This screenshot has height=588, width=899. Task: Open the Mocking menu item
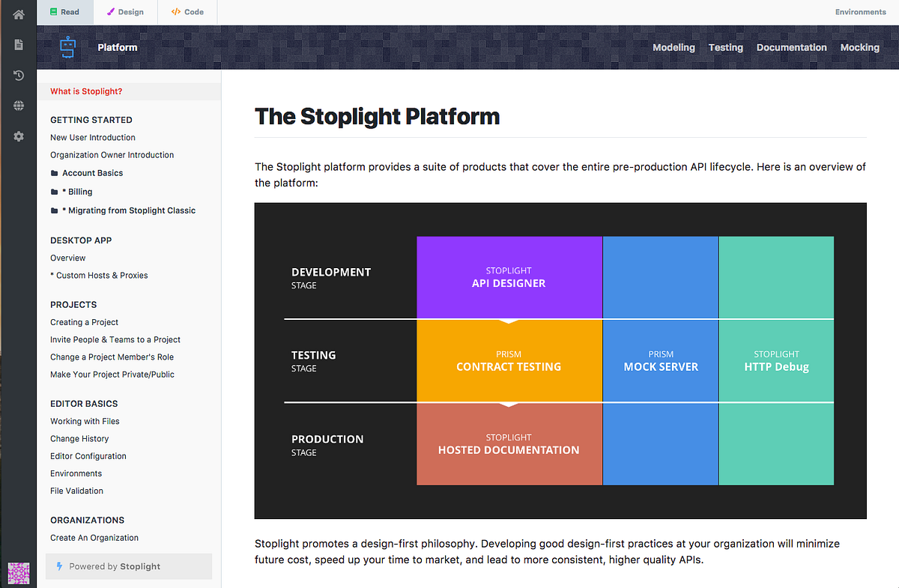[x=859, y=46]
